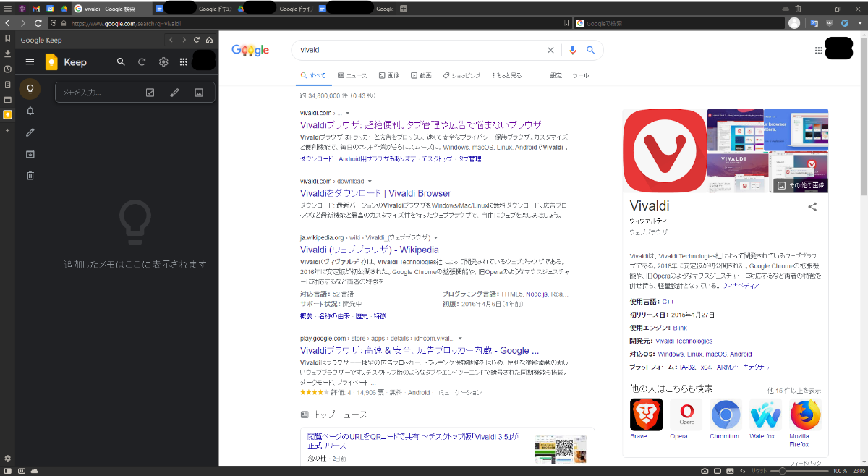
Task: Open Vivaldi settings gear in the side panel
Action: (x=7, y=458)
